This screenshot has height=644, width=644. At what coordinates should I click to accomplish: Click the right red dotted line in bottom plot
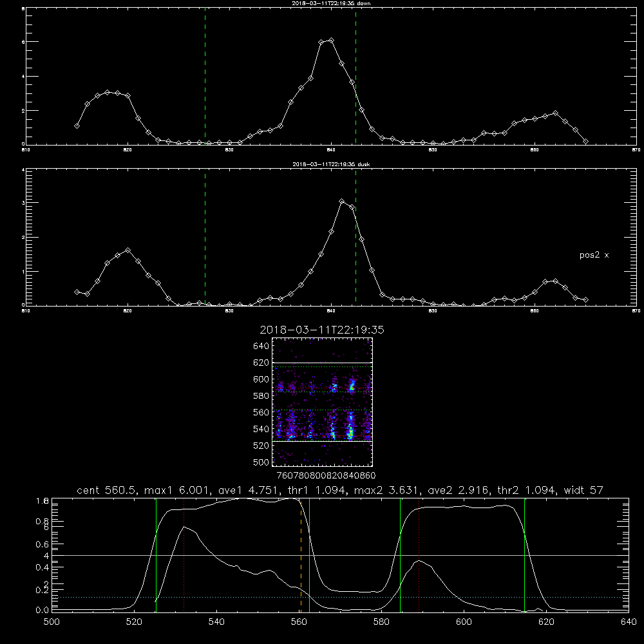click(x=419, y=555)
